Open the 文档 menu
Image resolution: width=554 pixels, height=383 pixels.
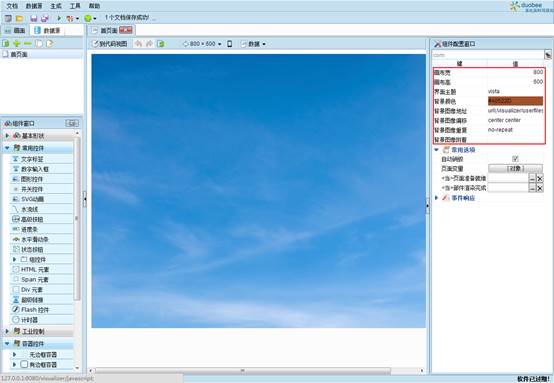(12, 6)
